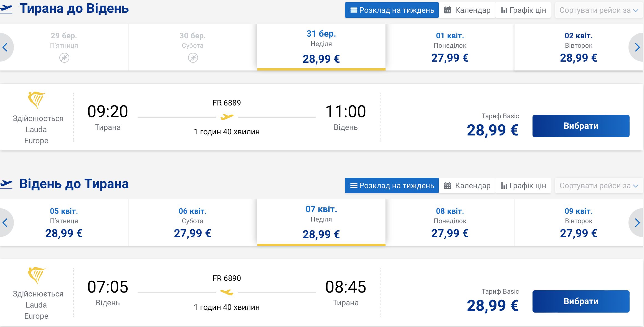This screenshot has width=644, height=327.
Task: Switch to 'Календар' view for outbound flight
Action: (467, 10)
